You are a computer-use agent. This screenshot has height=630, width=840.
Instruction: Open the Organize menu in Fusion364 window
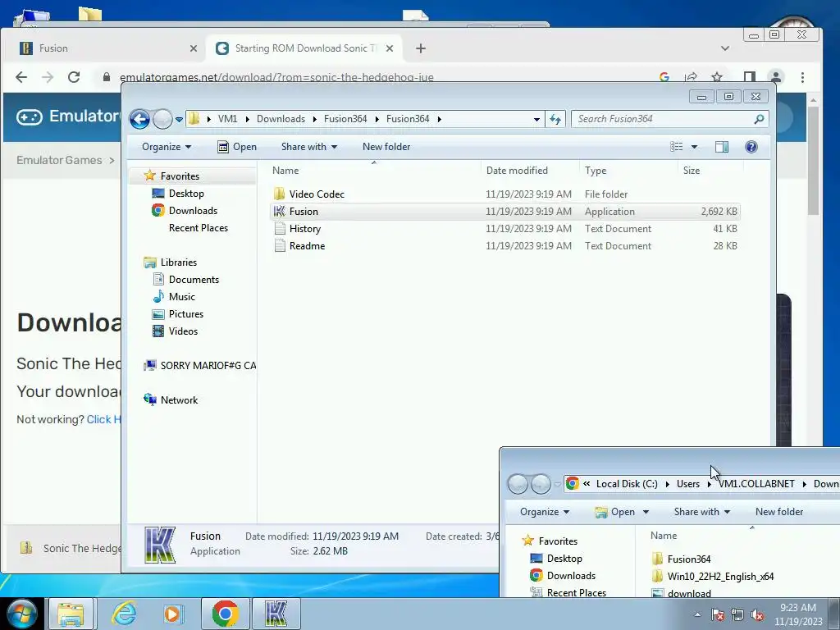(x=166, y=147)
